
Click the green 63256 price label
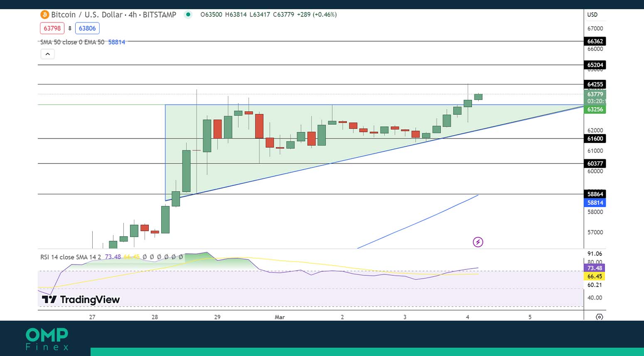pyautogui.click(x=595, y=109)
